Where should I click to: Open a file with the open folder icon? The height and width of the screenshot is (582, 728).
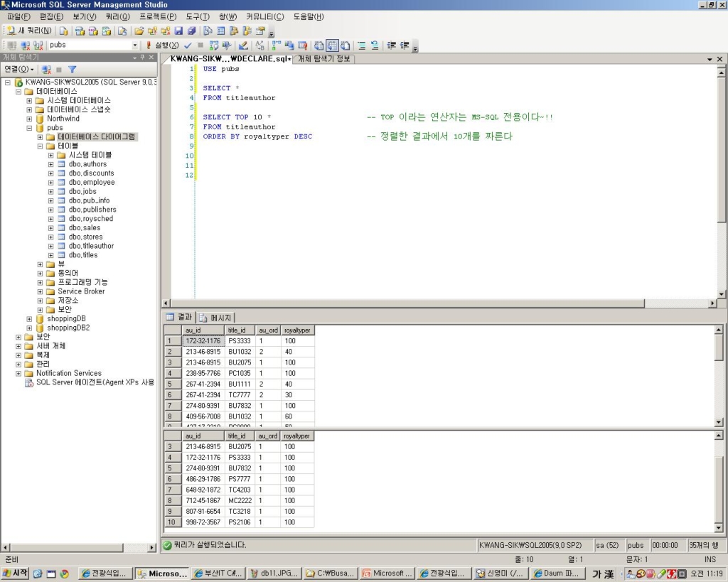click(x=139, y=31)
